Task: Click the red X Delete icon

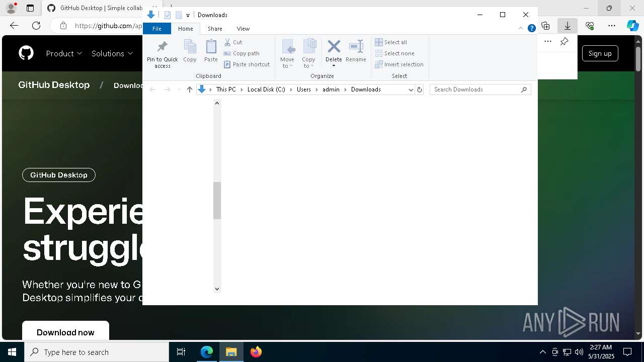Action: click(x=334, y=47)
